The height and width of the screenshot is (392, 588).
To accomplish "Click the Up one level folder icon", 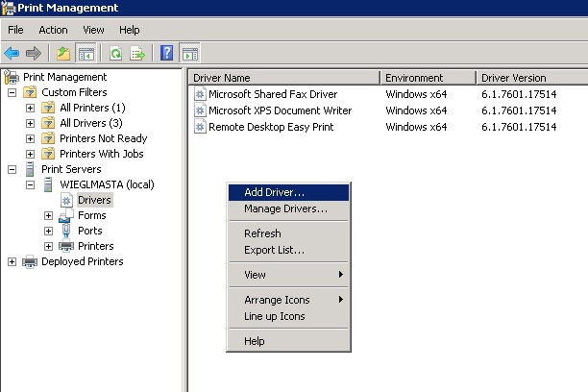I will 63,53.
